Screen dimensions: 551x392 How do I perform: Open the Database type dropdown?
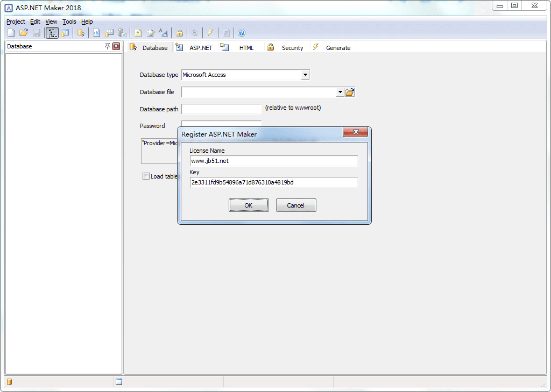tap(305, 75)
